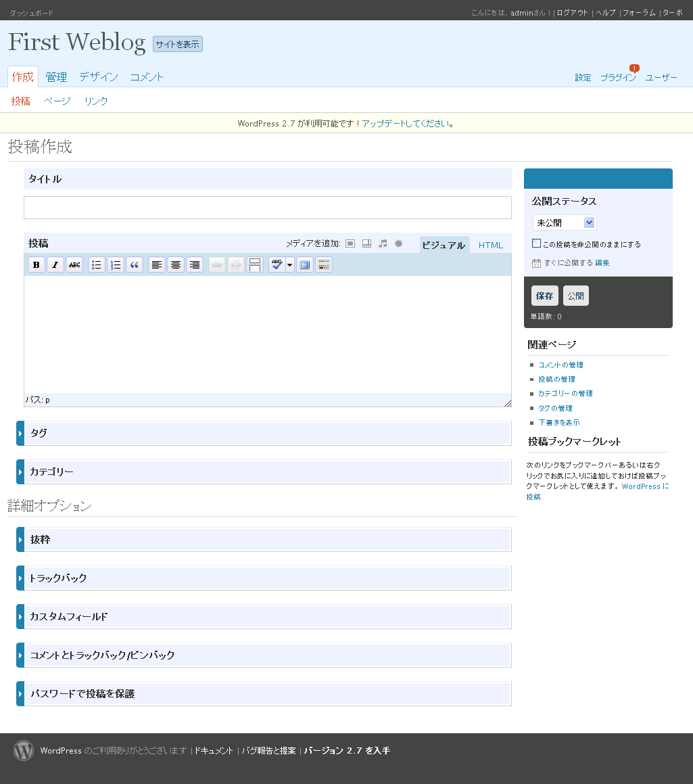Screen dimensions: 693x784
Task: Open the ヘルプ link in the header
Action: pyautogui.click(x=606, y=12)
